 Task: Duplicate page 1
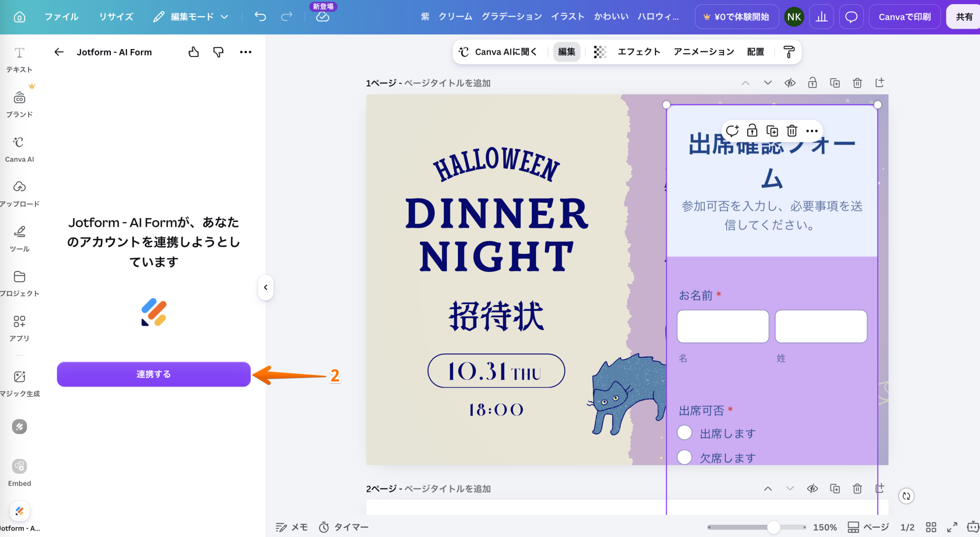click(x=835, y=83)
